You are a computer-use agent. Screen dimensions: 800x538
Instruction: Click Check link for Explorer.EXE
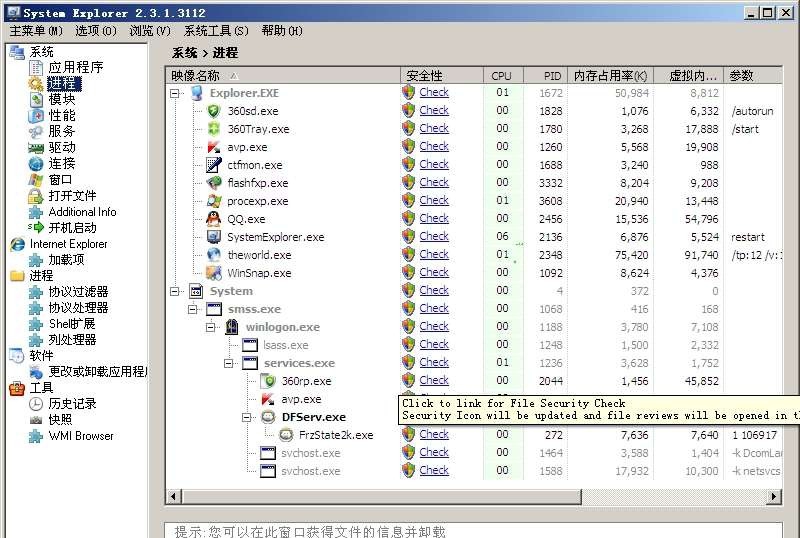(x=434, y=92)
